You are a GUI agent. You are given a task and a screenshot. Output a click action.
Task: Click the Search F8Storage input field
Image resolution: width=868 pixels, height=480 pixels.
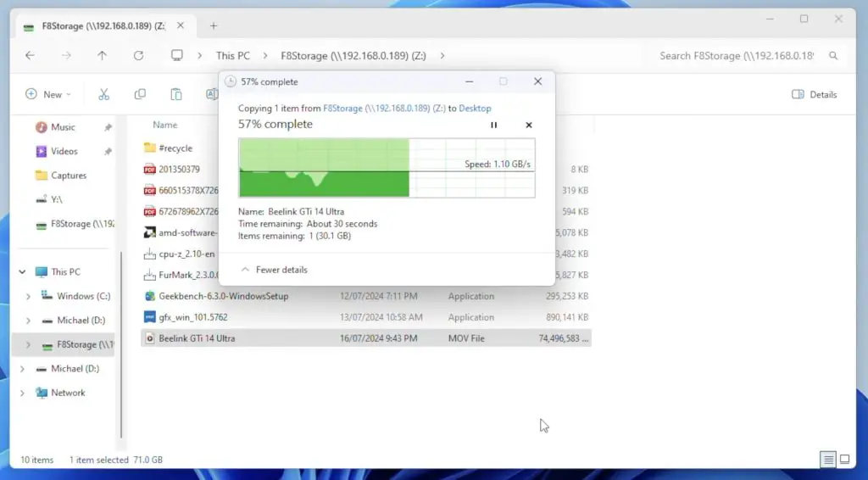coord(736,56)
